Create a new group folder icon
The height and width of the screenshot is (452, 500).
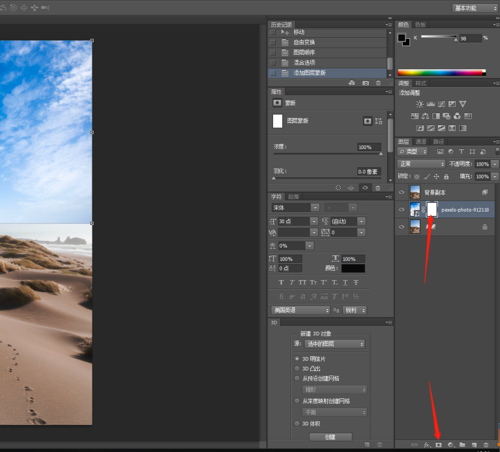tap(462, 445)
